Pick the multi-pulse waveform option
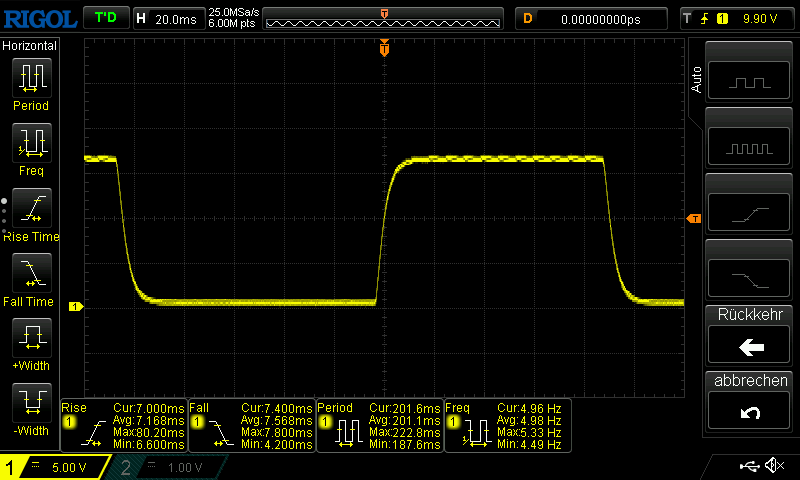Viewport: 800px width, 480px height. [751, 148]
